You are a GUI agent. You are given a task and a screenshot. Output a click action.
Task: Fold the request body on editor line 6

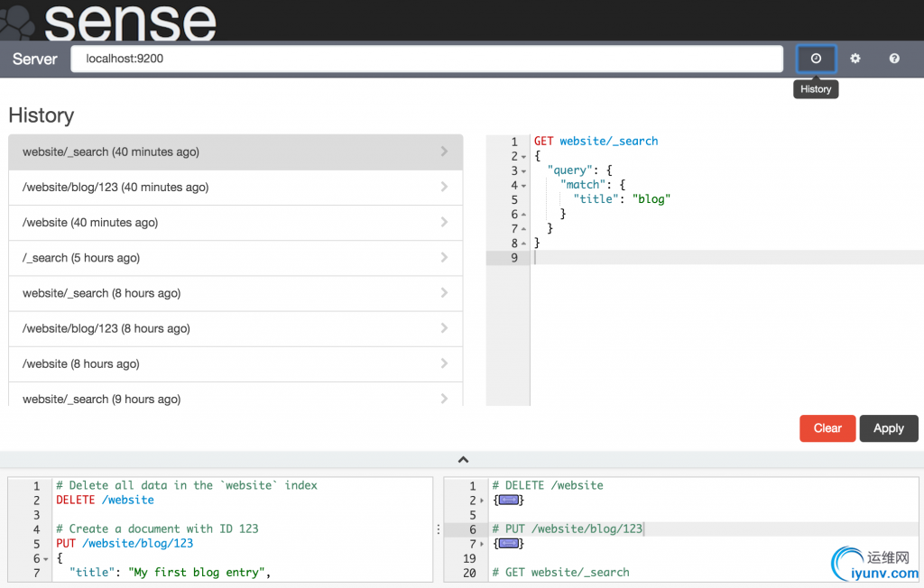47,558
